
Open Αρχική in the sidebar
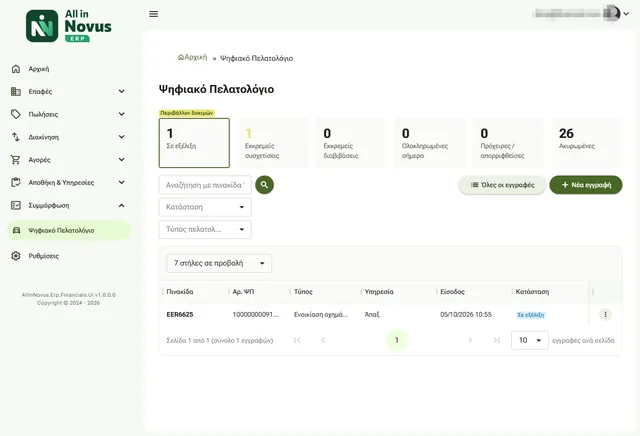point(39,69)
